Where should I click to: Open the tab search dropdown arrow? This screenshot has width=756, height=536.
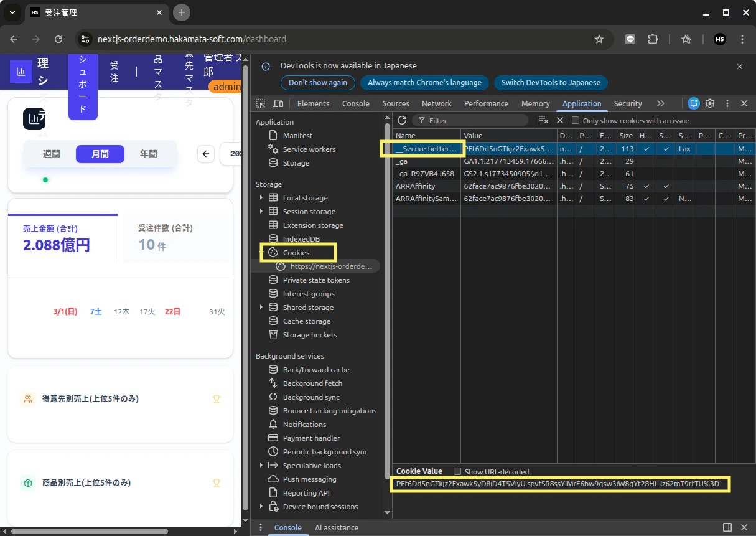pyautogui.click(x=12, y=12)
